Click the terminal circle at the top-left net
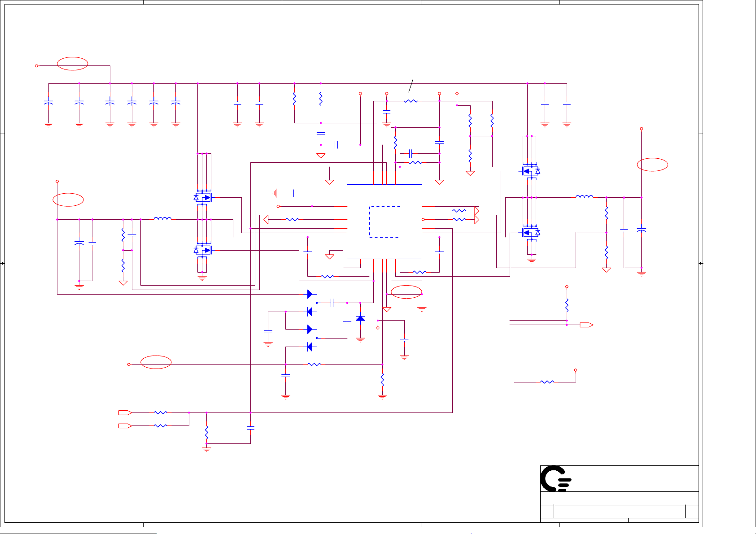Viewport: 756px width, 534px height. 37,66
